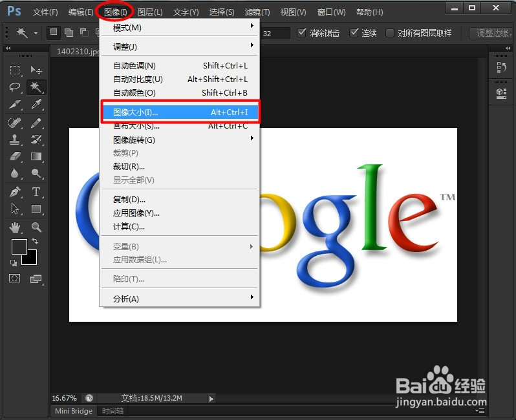Open the 文件(F) menu

click(x=45, y=12)
